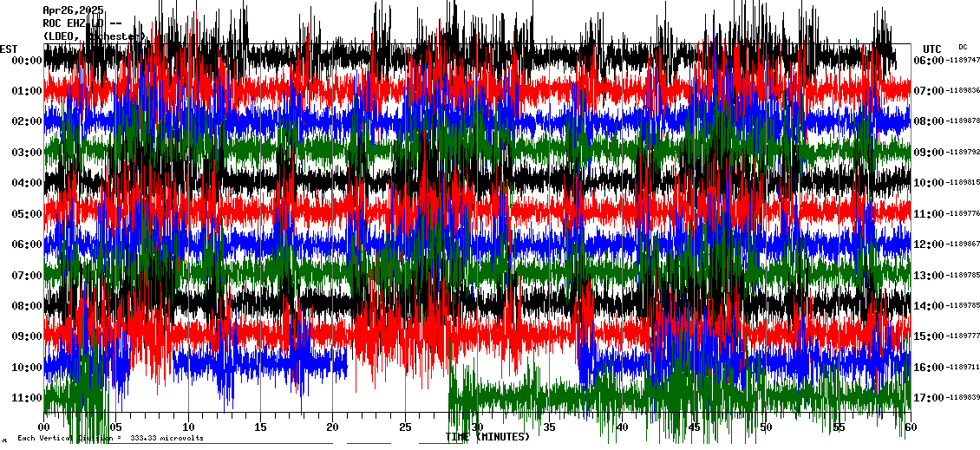Select the 06:00 EST row label
980x450 pixels.
[26, 245]
